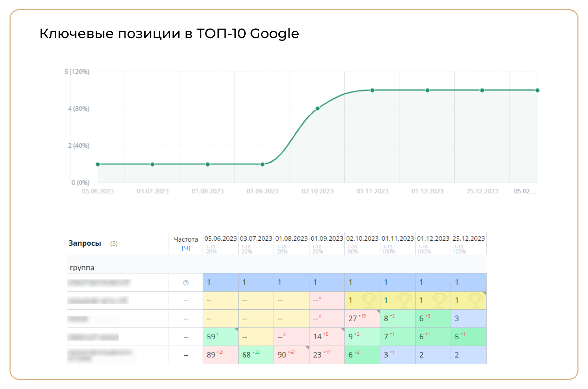588x389 pixels.
Task: Click the trophy icon in the 02.10.2023 column
Action: pos(369,301)
